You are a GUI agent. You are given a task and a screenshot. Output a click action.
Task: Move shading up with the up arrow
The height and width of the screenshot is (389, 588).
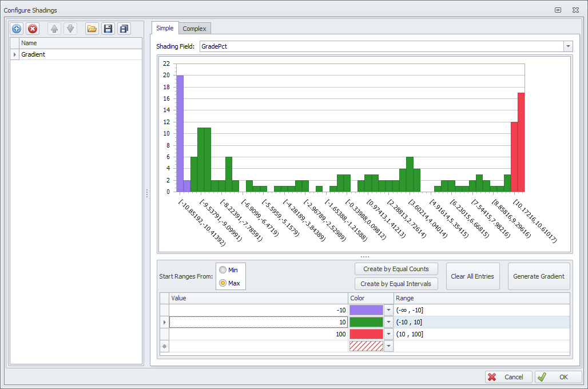pyautogui.click(x=54, y=29)
